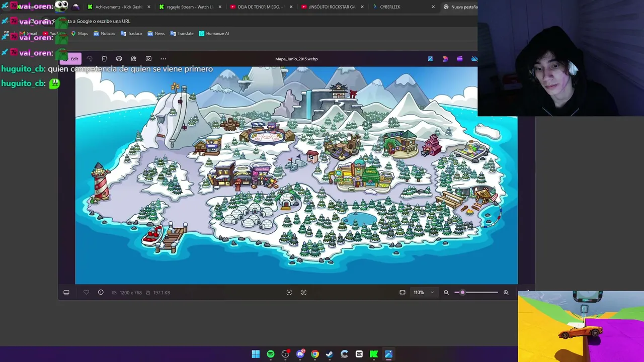Close the DEJA DE TENER MIEDO tab

[x=291, y=7]
